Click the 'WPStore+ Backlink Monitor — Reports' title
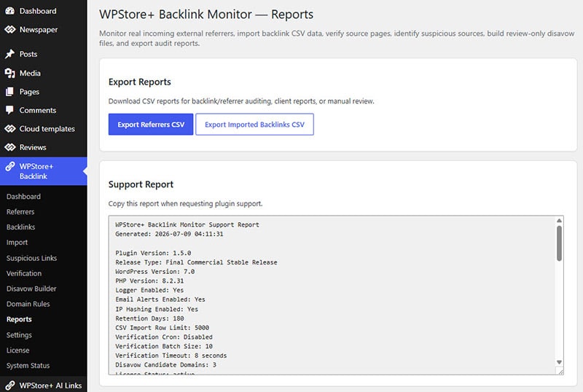This screenshot has width=583, height=392. (206, 14)
